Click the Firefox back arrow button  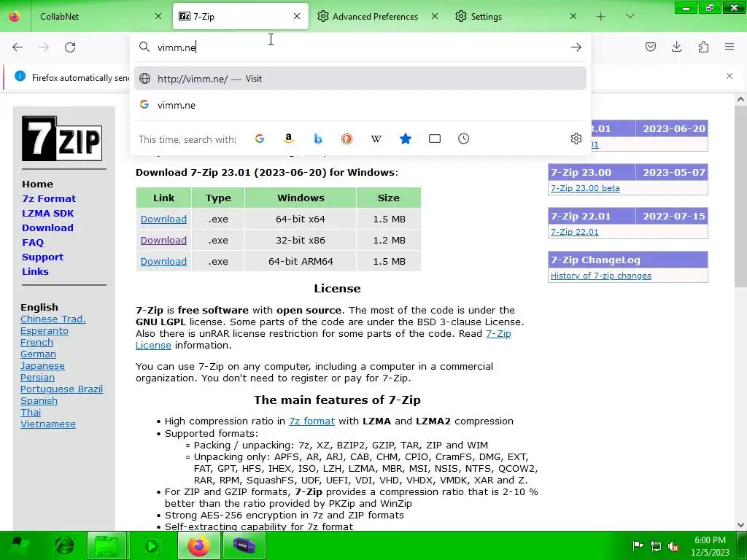tap(18, 47)
